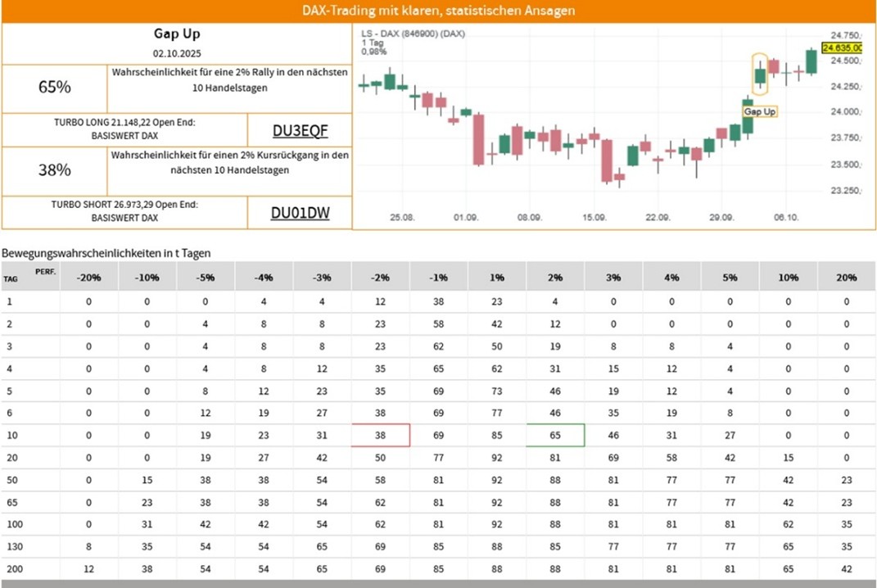Select the 2% column header
The width and height of the screenshot is (877, 588).
pyautogui.click(x=555, y=278)
